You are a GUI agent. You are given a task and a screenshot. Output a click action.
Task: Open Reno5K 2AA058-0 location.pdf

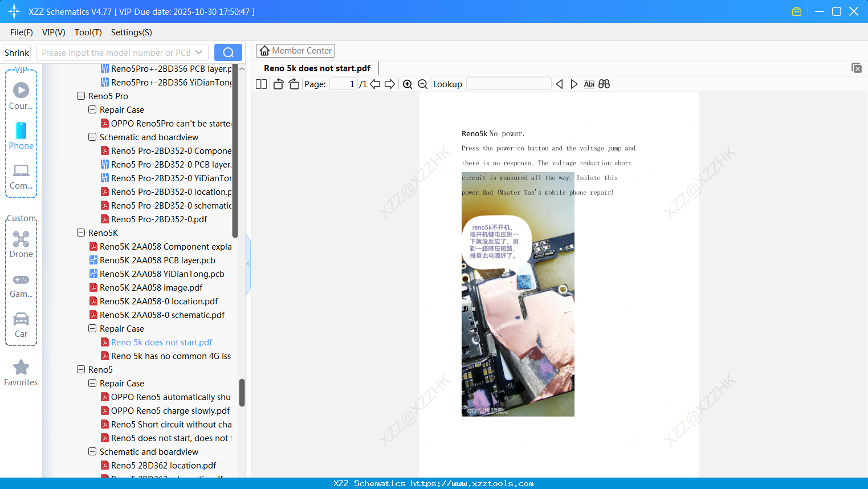click(153, 301)
